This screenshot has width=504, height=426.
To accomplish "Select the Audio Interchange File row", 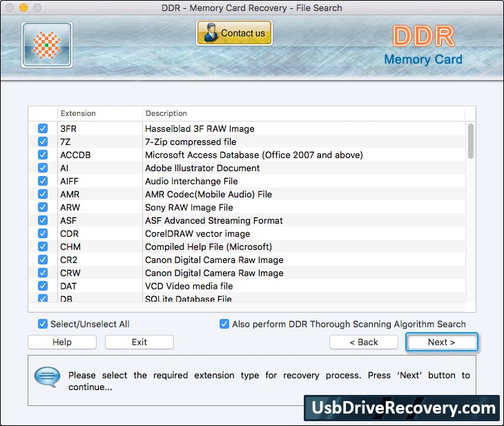I will pos(247,181).
